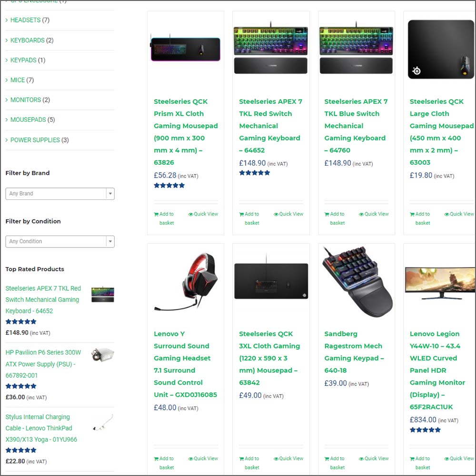Click basket icon for Lenovo Legion Y44W-10 monitor
The image size is (476, 476).
coord(412,459)
